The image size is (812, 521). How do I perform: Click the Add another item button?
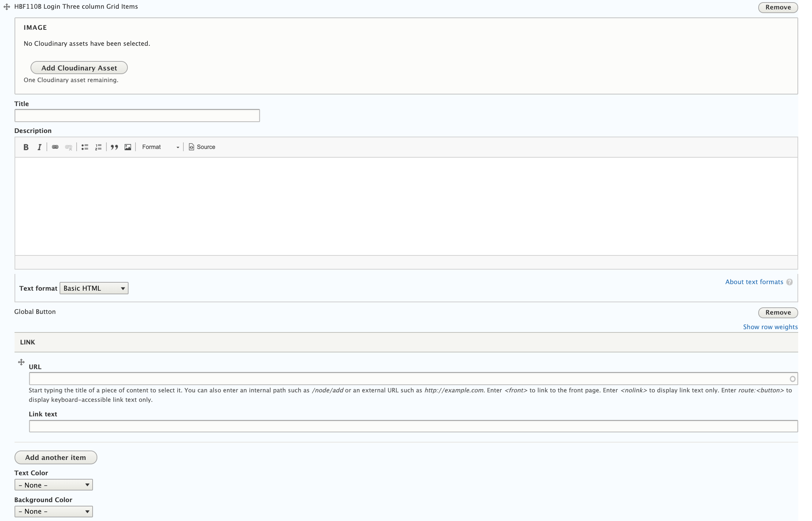[56, 457]
